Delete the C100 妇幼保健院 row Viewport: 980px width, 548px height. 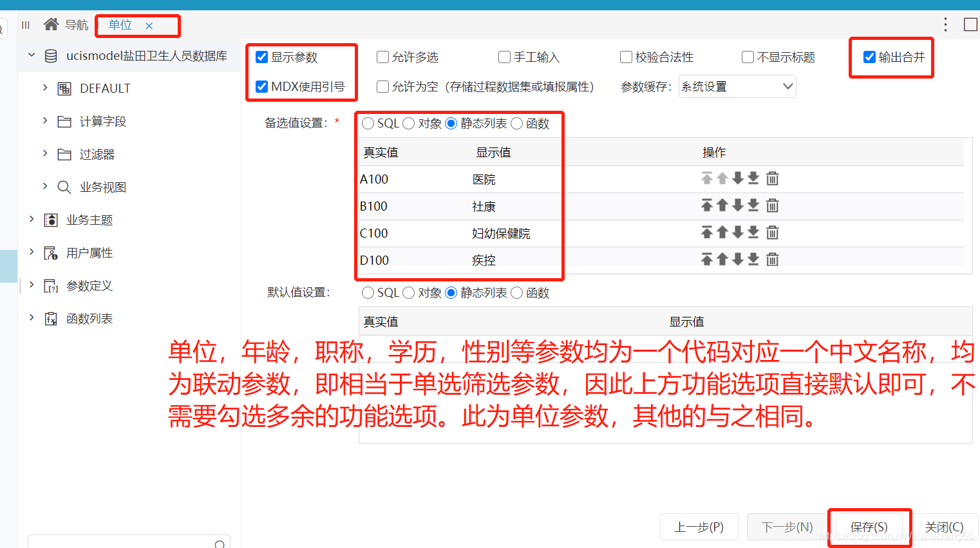(773, 232)
